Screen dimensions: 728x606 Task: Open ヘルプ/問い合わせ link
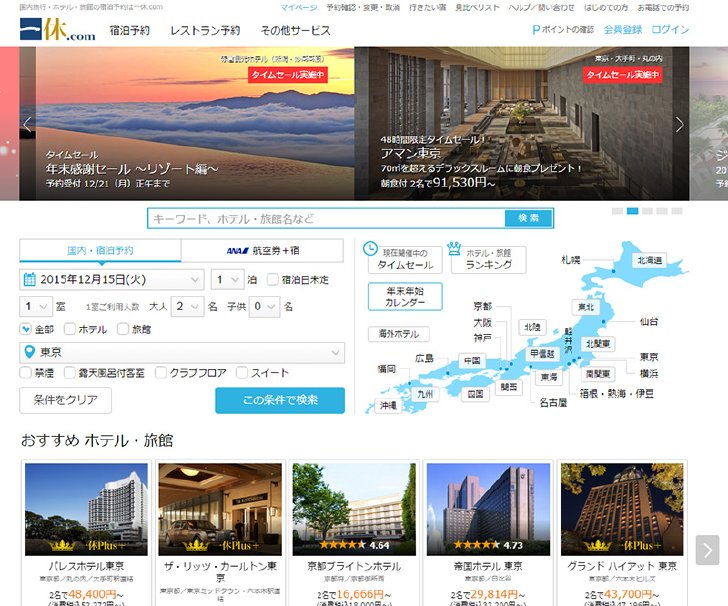click(x=541, y=7)
